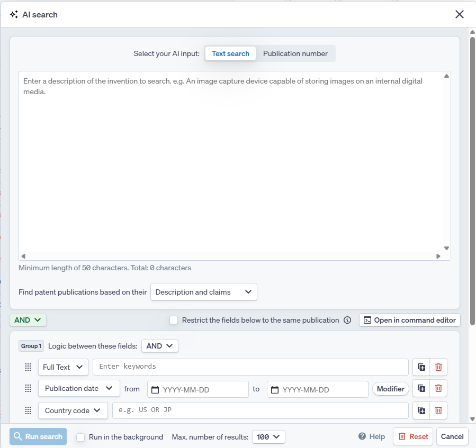Click Open in command editor button
This screenshot has height=448, width=476.
coord(409,320)
